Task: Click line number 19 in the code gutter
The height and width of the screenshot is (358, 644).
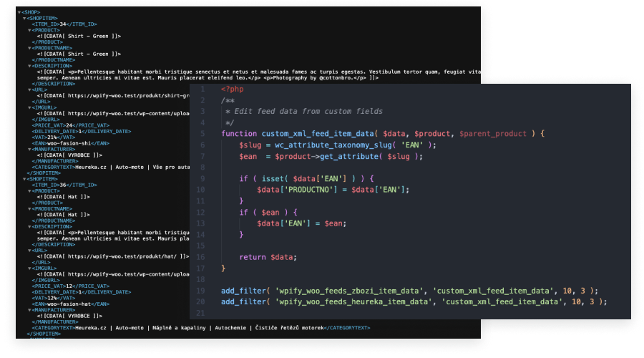Action: pos(200,291)
